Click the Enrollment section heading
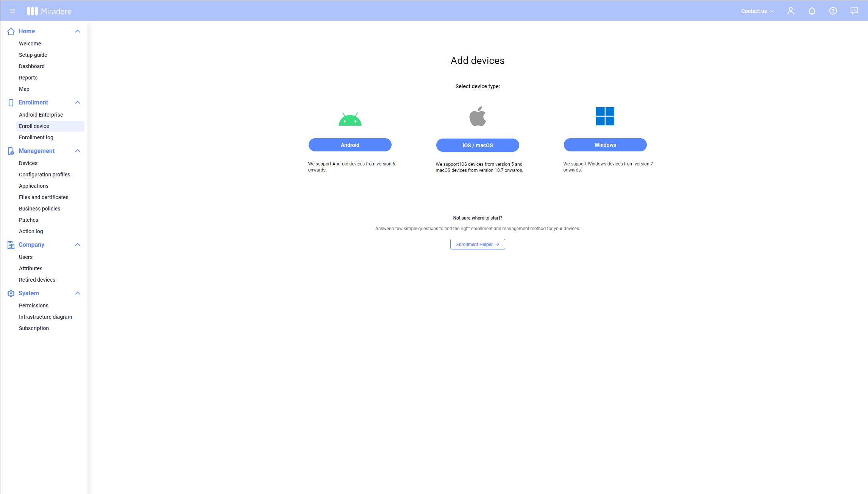This screenshot has height=494, width=868. pos(33,103)
